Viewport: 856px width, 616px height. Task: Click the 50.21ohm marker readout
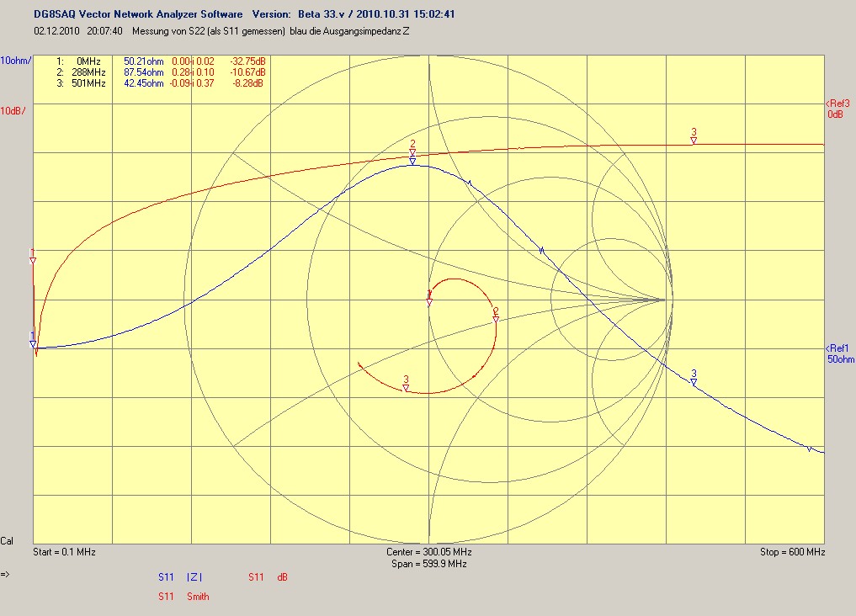point(144,61)
